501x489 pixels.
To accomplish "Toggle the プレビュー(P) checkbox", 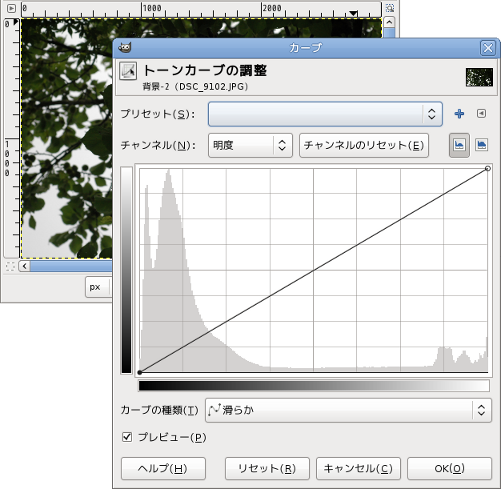I will (127, 437).
